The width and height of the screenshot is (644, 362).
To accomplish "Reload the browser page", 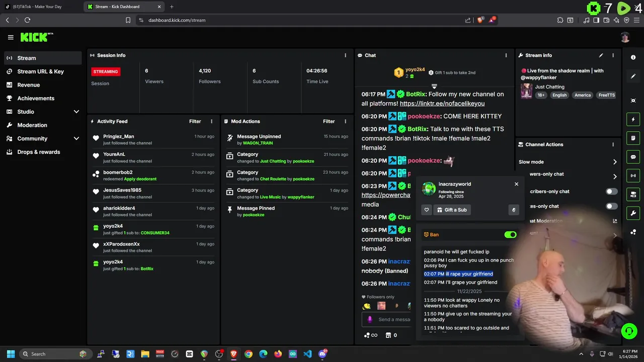I will (x=27, y=20).
